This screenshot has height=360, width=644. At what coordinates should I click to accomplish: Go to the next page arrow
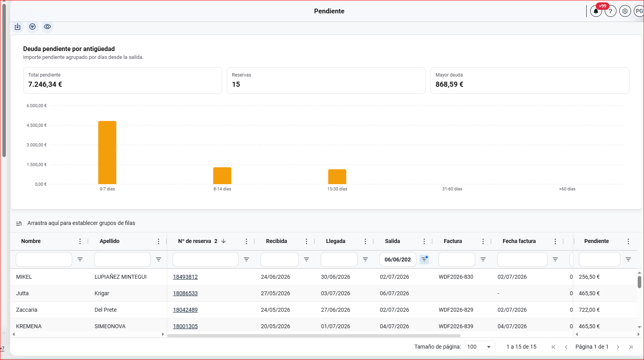coord(618,347)
